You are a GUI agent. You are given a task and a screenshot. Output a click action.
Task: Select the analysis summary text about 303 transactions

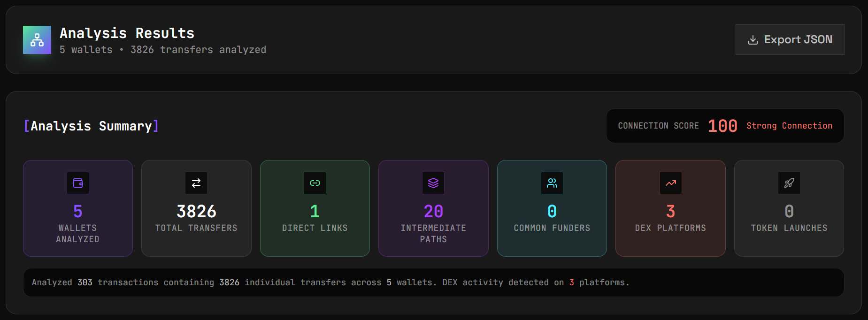point(330,282)
